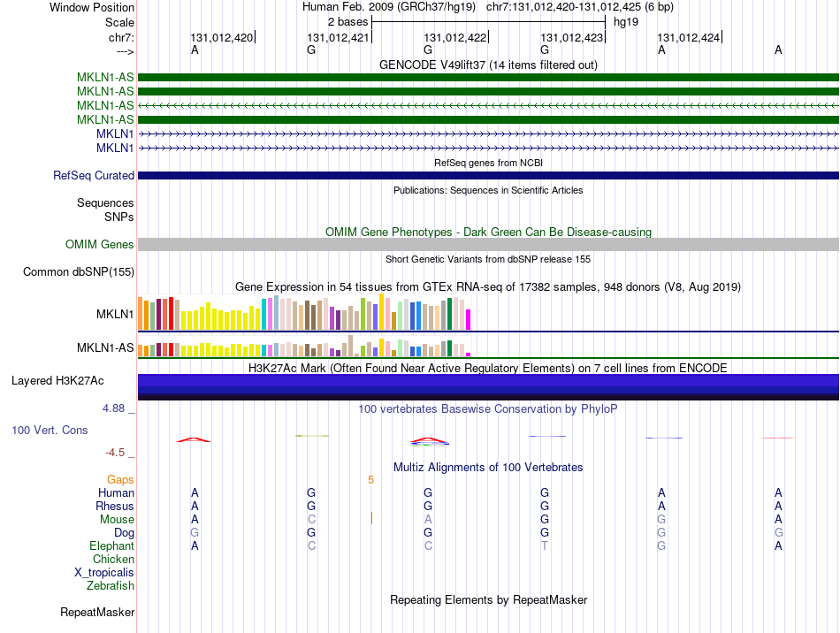
Task: Click the orange 'Gaps' label
Action: (x=120, y=480)
